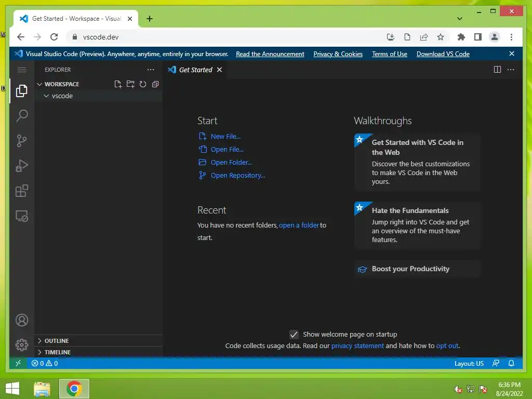This screenshot has width=532, height=399.
Task: Open the Extensions view icon
Action: 22,191
